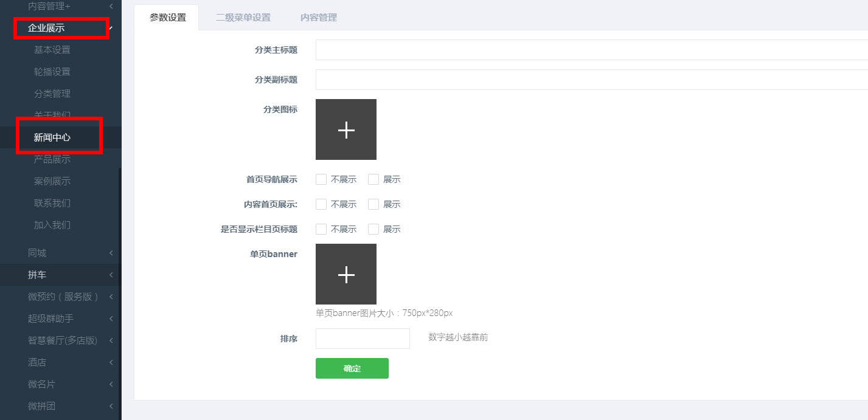
Task: Open 轮播设置 in the sidebar
Action: pos(52,72)
